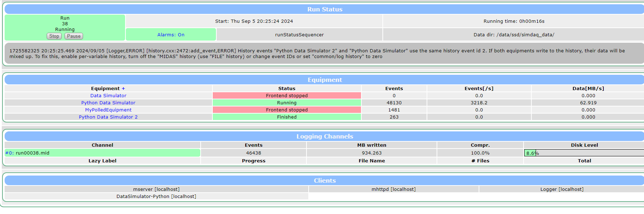Image resolution: width=644 pixels, height=214 pixels.
Task: Click the Lazy Label header
Action: (x=102, y=161)
